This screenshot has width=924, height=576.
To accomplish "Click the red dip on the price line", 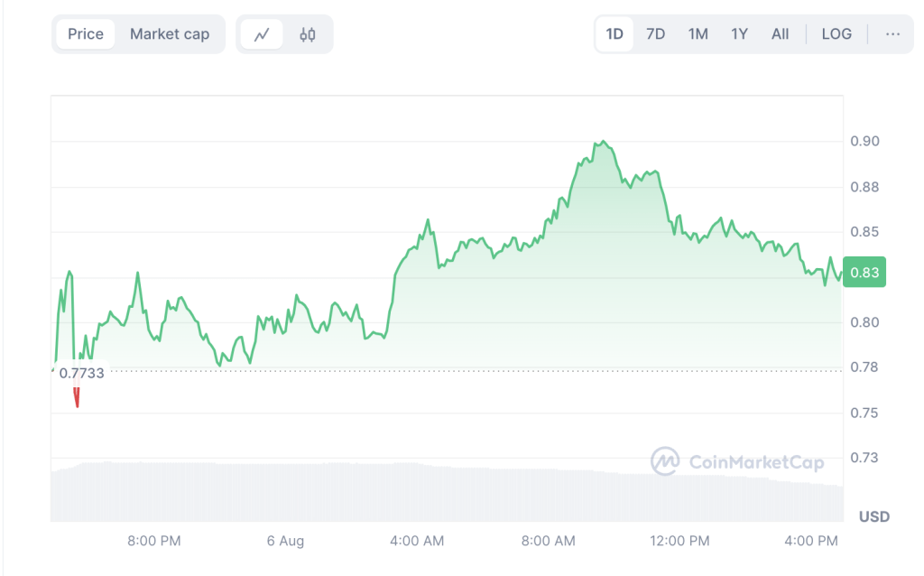I will click(x=77, y=397).
